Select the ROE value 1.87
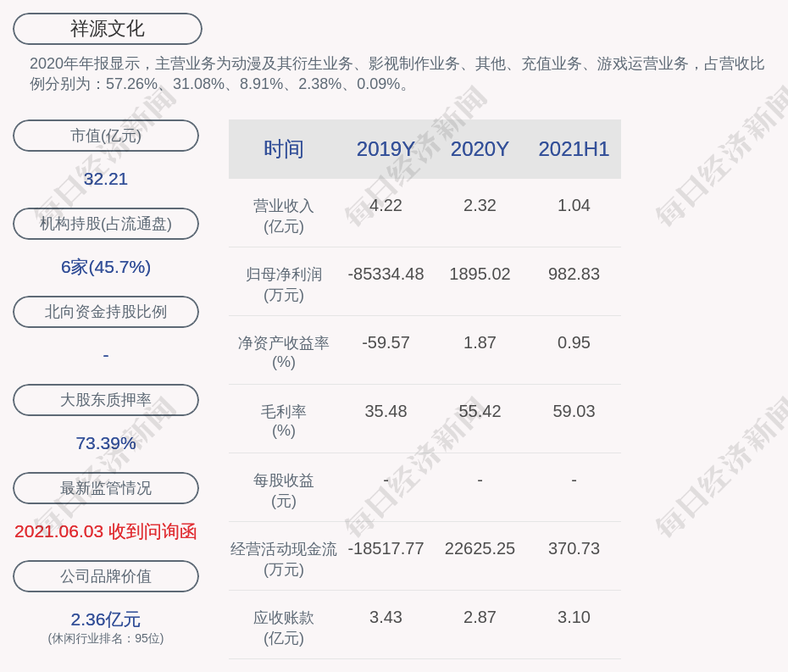 [x=480, y=343]
